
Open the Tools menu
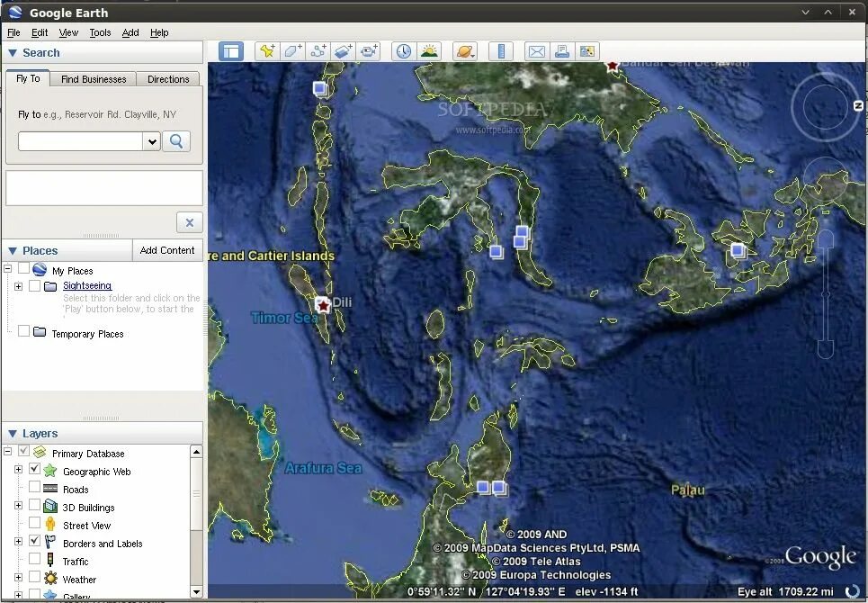point(100,32)
